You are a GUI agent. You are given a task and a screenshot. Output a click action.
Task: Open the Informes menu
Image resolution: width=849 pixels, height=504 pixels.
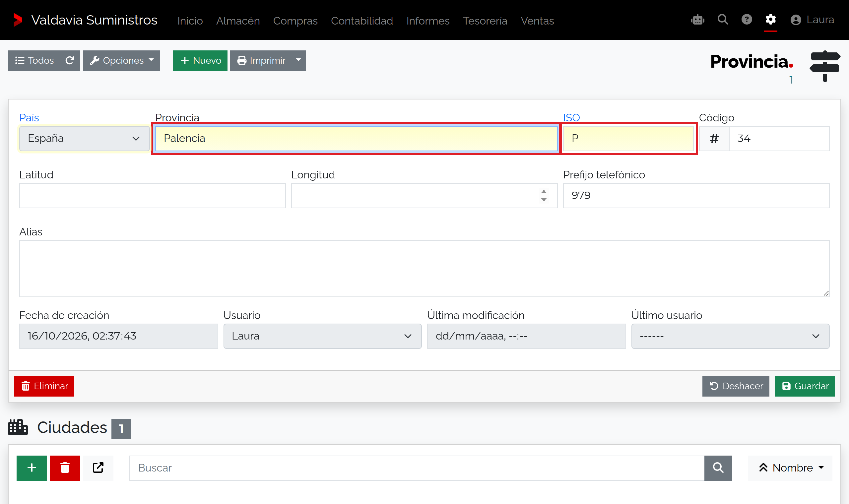click(427, 21)
